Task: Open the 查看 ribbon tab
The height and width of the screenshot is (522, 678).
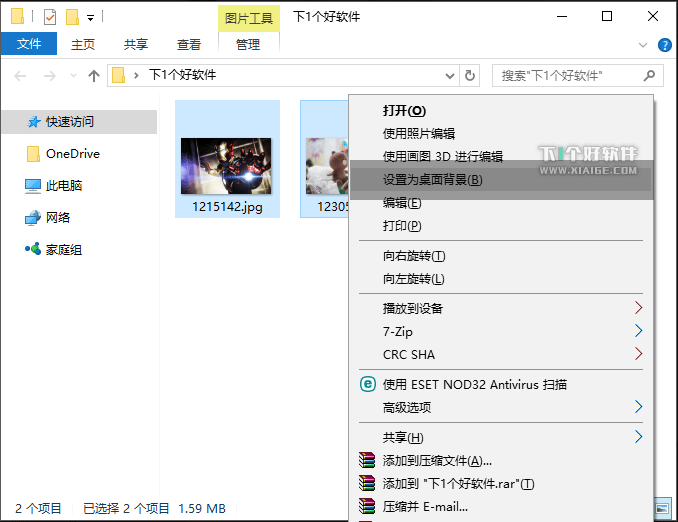Action: coord(188,45)
